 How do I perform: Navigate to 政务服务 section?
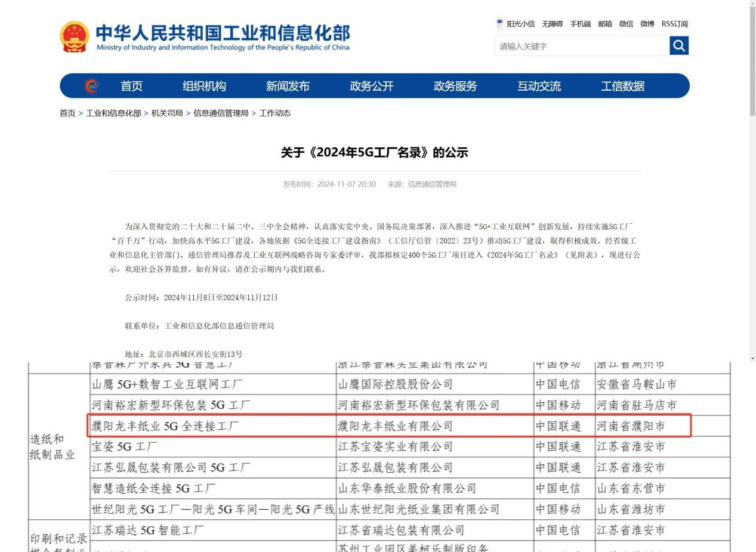click(455, 86)
